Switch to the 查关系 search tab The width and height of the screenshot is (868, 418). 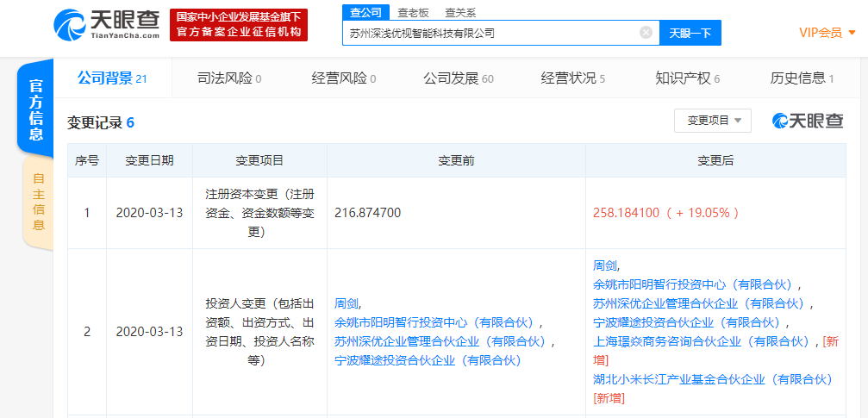(460, 13)
